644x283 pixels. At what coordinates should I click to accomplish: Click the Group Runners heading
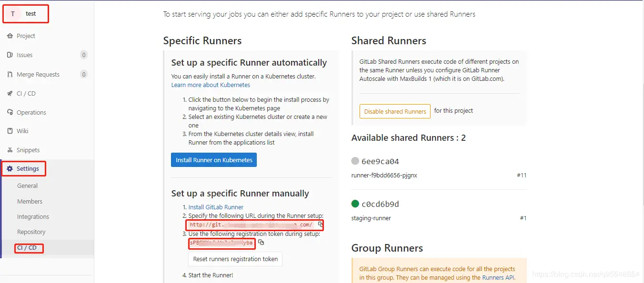[387, 248]
